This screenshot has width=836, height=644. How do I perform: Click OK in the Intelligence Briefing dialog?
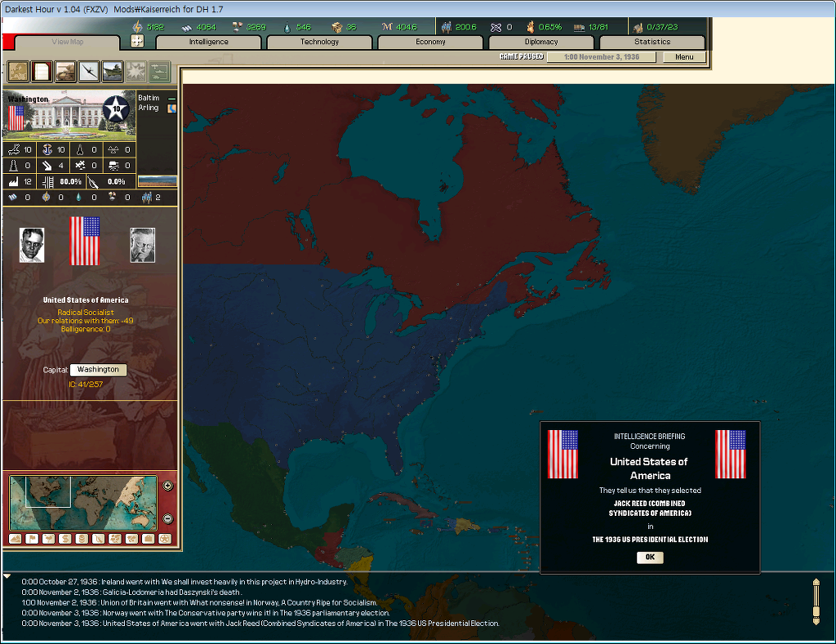click(650, 557)
